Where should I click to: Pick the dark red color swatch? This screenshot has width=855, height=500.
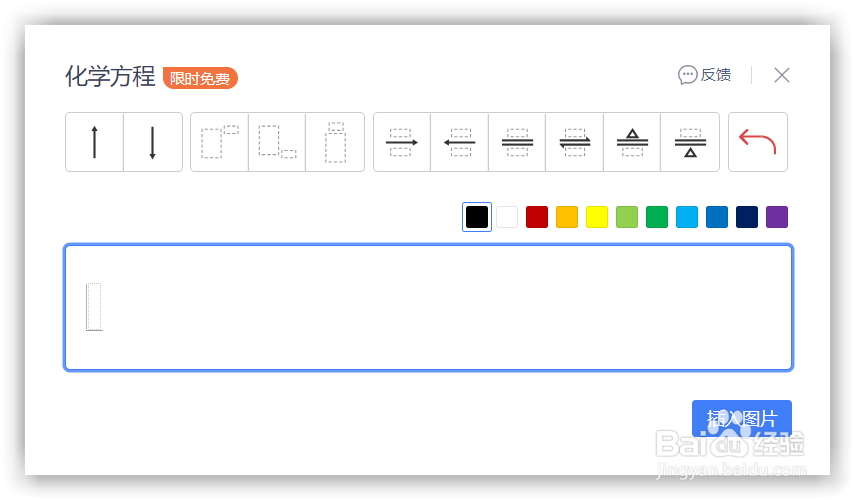tap(537, 217)
